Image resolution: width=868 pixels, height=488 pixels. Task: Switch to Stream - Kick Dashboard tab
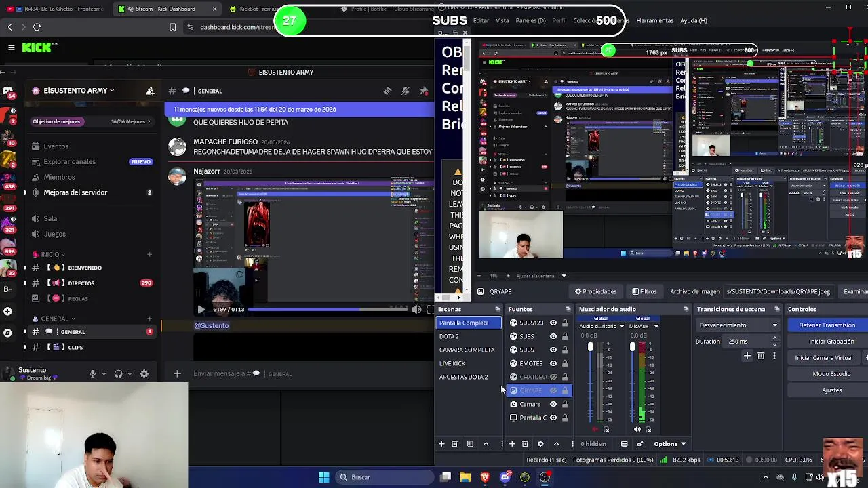[165, 9]
